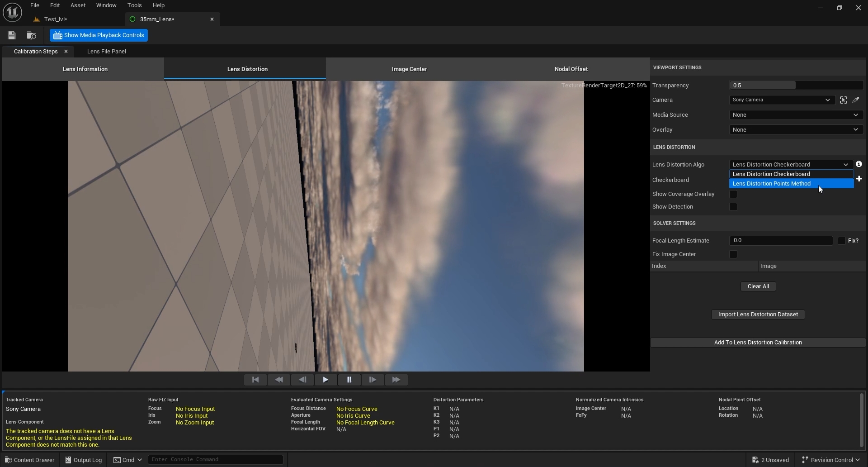Click the select camera in viewport icon
The width and height of the screenshot is (868, 467).
coord(844,100)
